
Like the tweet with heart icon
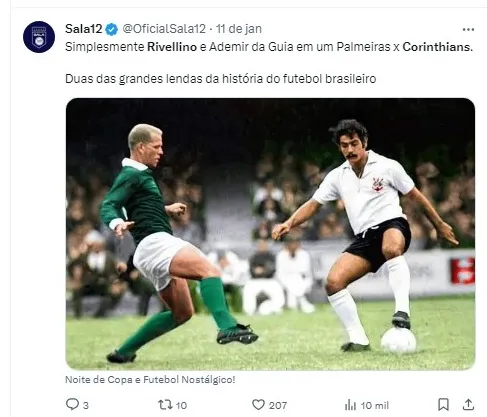[258, 405]
